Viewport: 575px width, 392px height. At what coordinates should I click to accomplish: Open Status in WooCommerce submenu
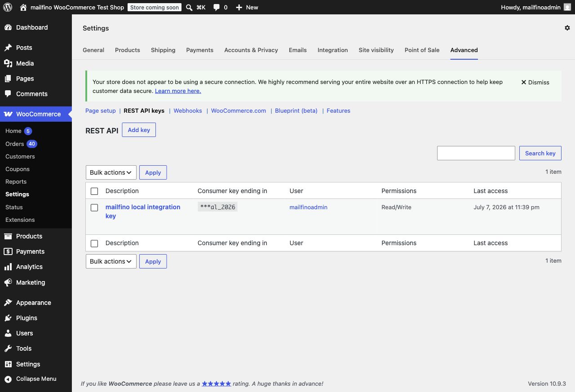click(x=14, y=207)
